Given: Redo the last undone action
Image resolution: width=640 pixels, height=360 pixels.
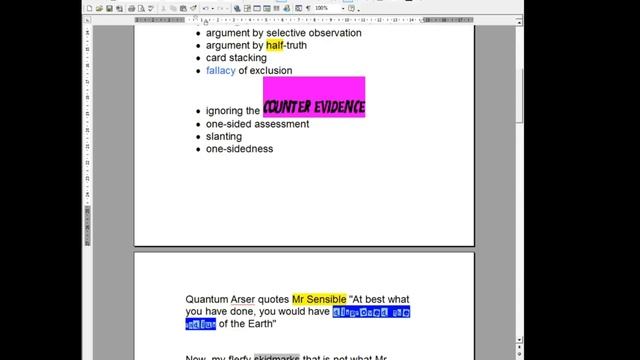Looking at the screenshot, I should pyautogui.click(x=220, y=8).
